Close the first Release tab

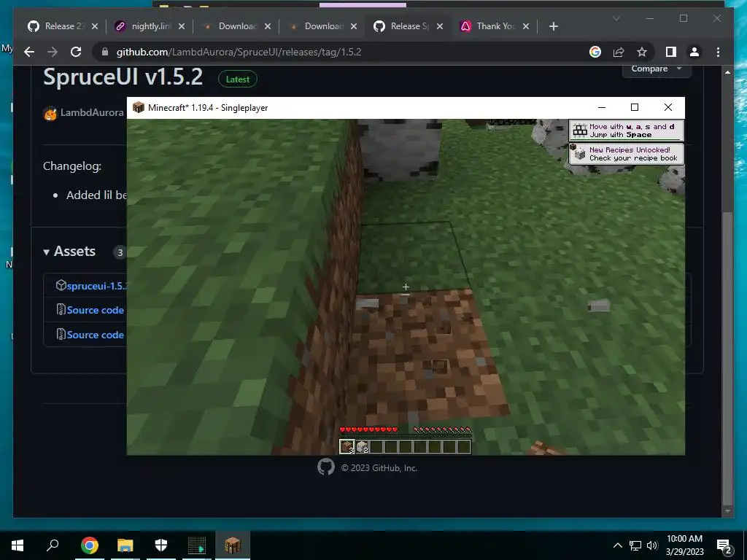(95, 26)
